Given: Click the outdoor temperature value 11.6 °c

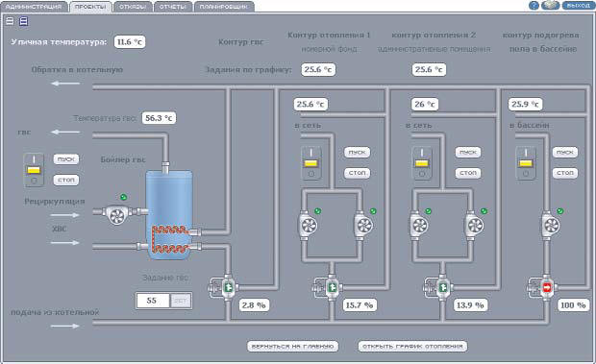Looking at the screenshot, I should tap(130, 41).
